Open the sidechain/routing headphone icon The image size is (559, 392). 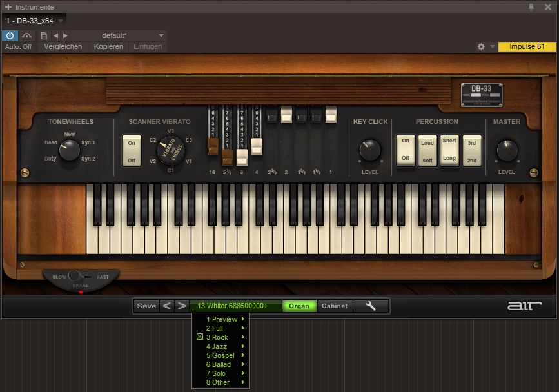(26, 35)
